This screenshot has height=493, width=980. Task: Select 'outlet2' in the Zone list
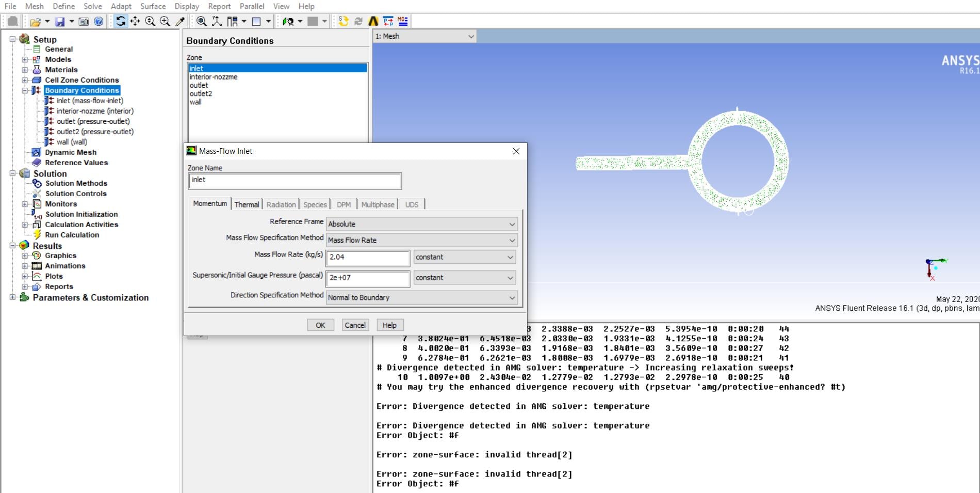pos(277,93)
